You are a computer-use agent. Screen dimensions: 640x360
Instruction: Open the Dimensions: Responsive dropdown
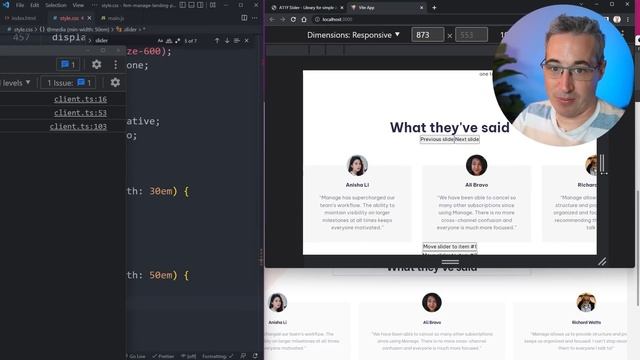pyautogui.click(x=353, y=35)
